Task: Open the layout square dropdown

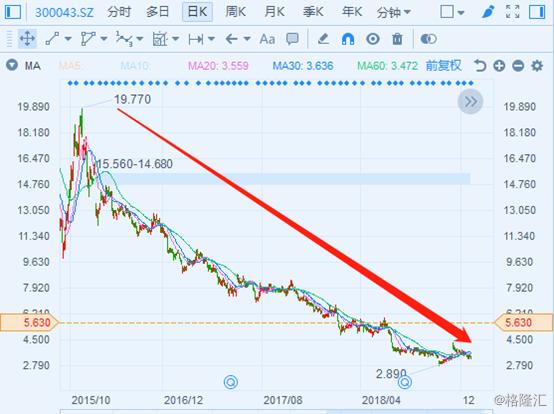Action: click(x=452, y=12)
